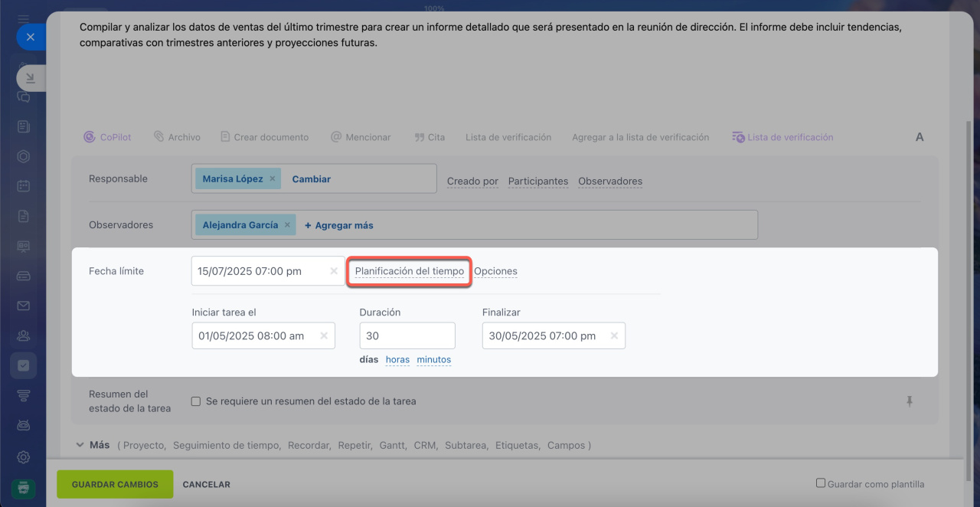Remove Alejandra García from Observadores
This screenshot has width=980, height=507.
click(x=288, y=225)
